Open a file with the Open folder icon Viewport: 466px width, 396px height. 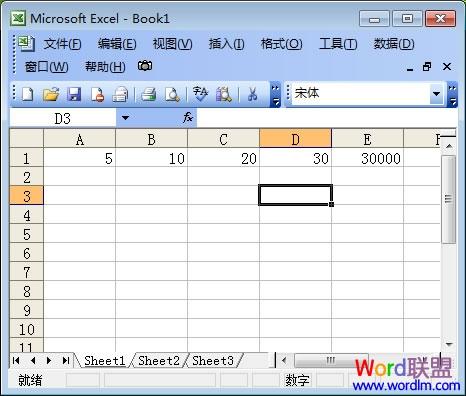pyautogui.click(x=51, y=94)
